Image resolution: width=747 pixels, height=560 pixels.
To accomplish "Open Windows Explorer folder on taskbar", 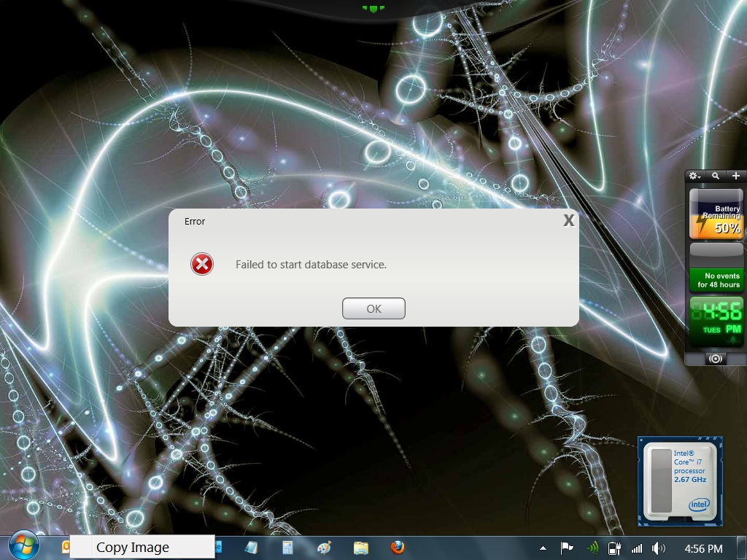I will (x=361, y=548).
